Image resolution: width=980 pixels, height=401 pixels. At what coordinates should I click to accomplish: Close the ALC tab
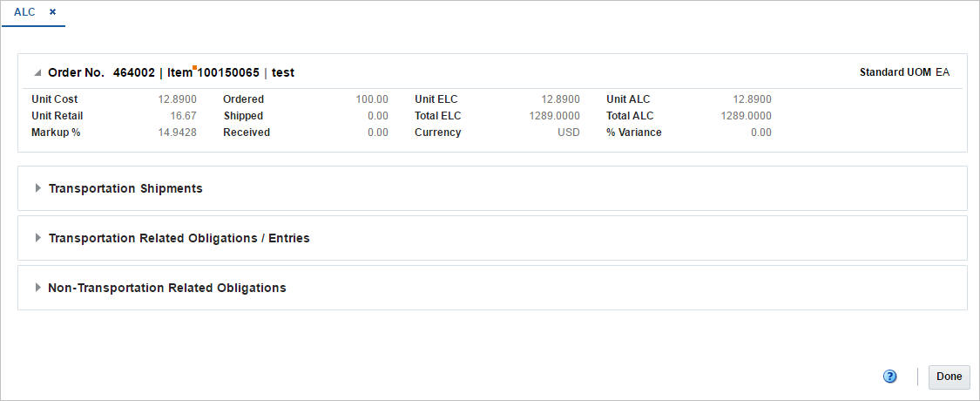[x=52, y=12]
